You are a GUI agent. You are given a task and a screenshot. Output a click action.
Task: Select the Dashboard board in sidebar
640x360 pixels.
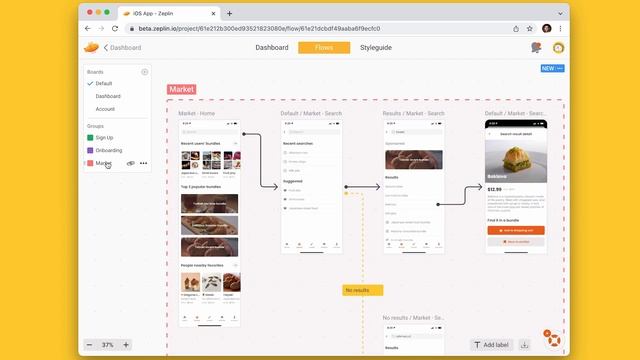point(108,96)
